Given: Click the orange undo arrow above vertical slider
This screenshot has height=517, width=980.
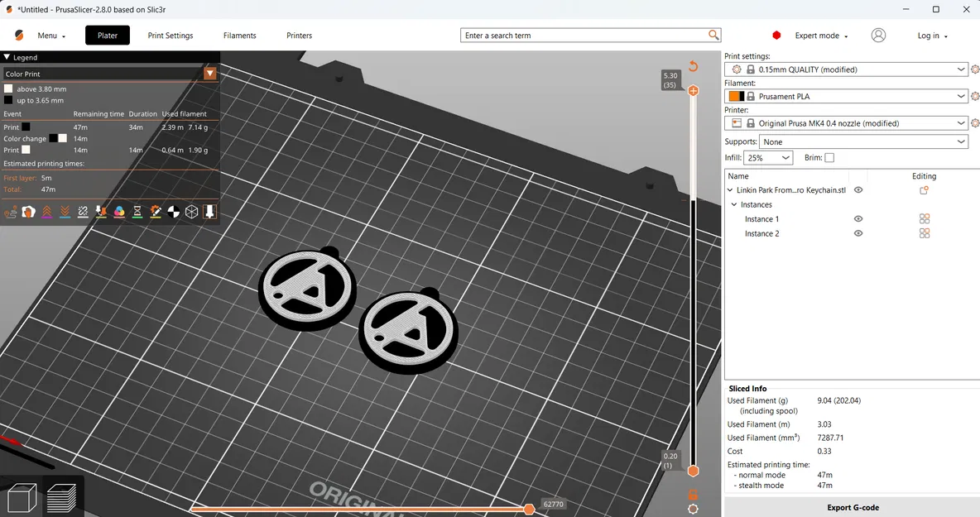Looking at the screenshot, I should click(x=693, y=66).
